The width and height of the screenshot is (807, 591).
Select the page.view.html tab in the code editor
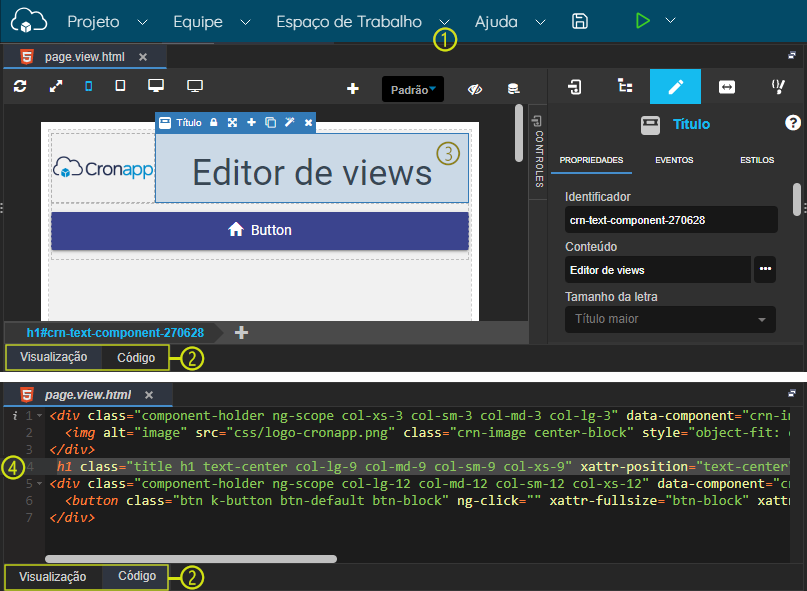point(87,395)
